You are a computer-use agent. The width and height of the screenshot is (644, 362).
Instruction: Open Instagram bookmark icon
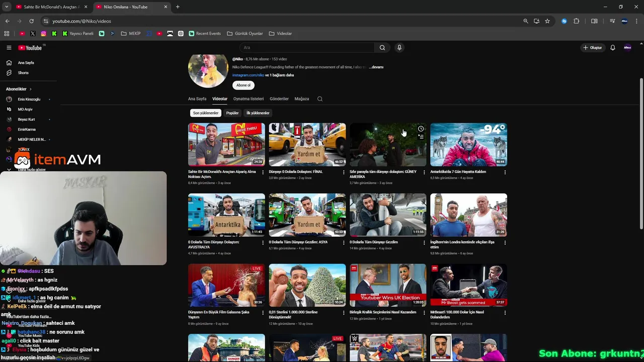click(44, 34)
